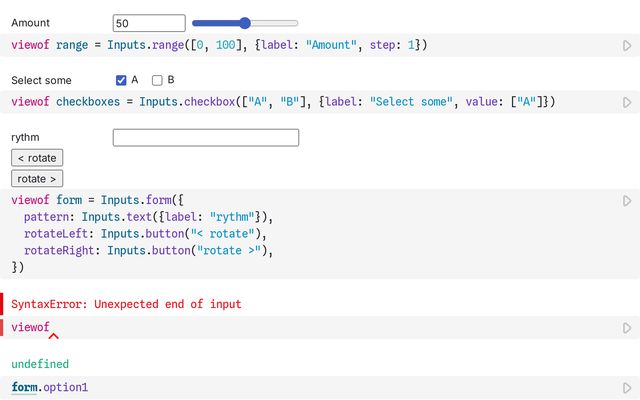This screenshot has width=640, height=400.
Task: Click the rotateLeft: Inputs.button code line
Action: [x=148, y=234]
